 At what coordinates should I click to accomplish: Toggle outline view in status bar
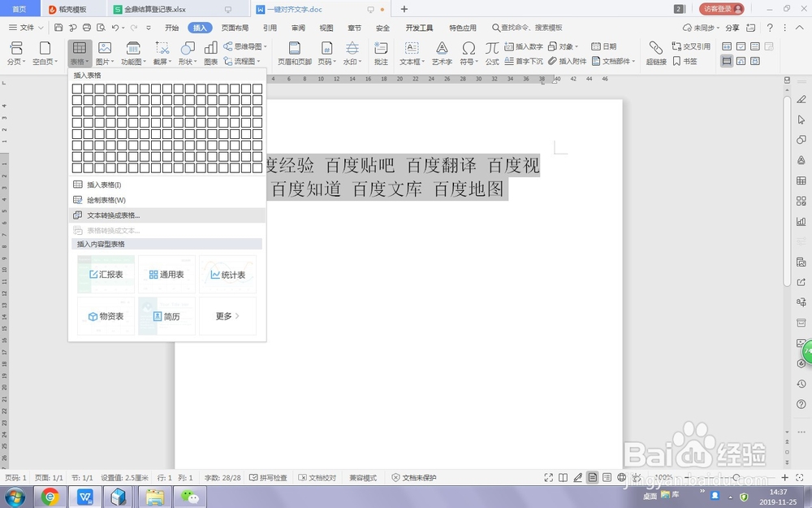[x=607, y=477]
